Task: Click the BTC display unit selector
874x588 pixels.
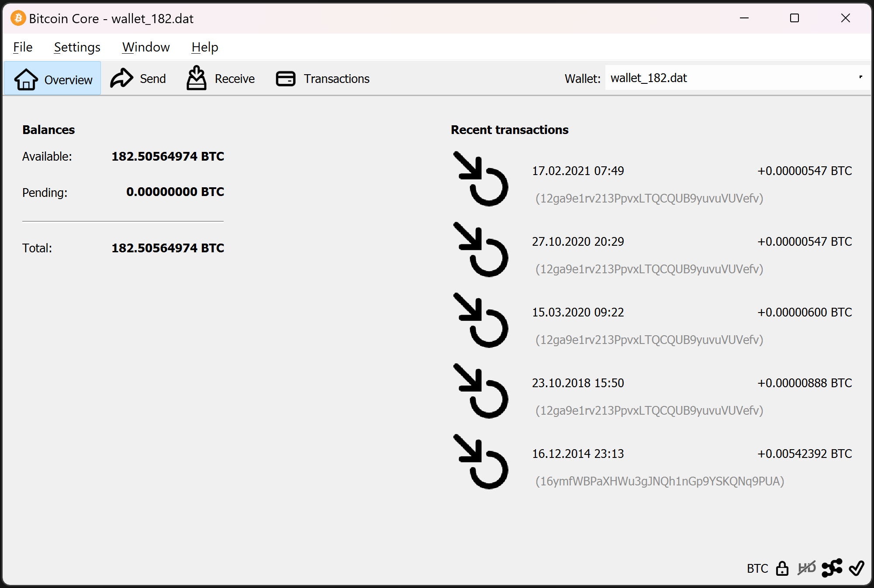Action: (757, 568)
